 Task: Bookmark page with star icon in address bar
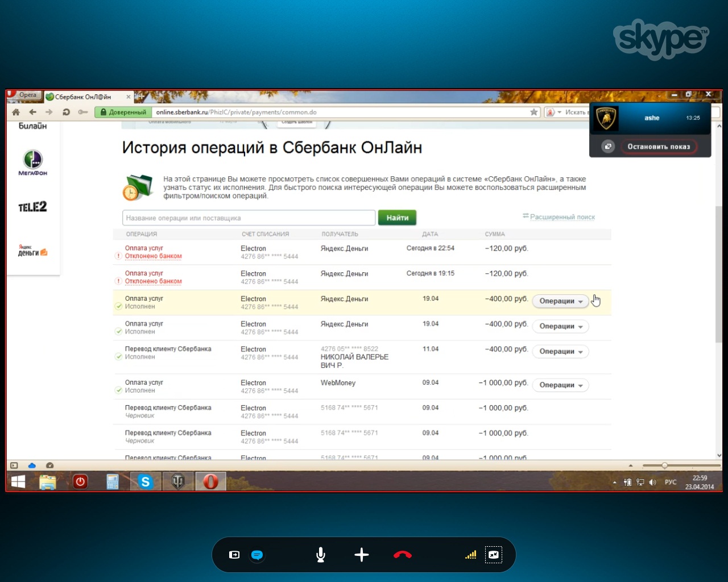(534, 112)
